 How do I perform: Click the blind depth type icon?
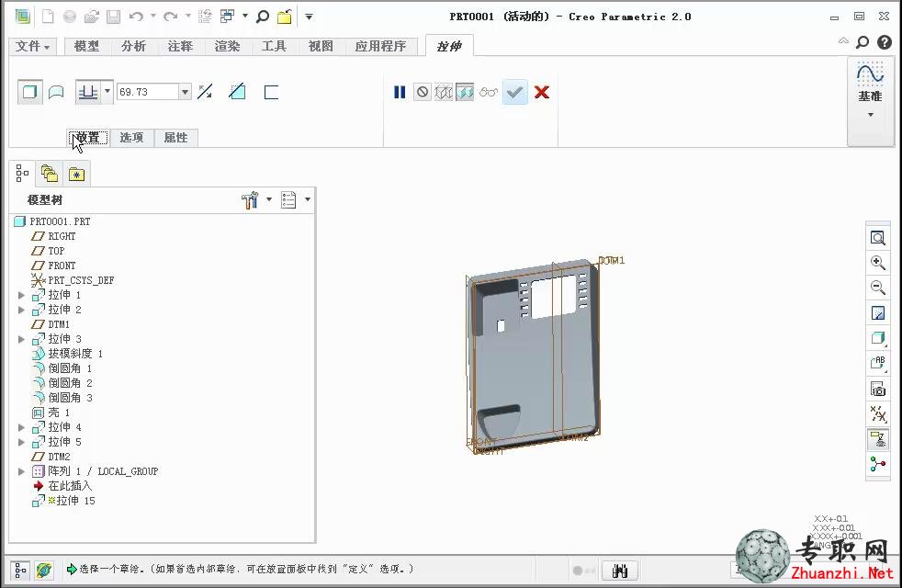[88, 92]
